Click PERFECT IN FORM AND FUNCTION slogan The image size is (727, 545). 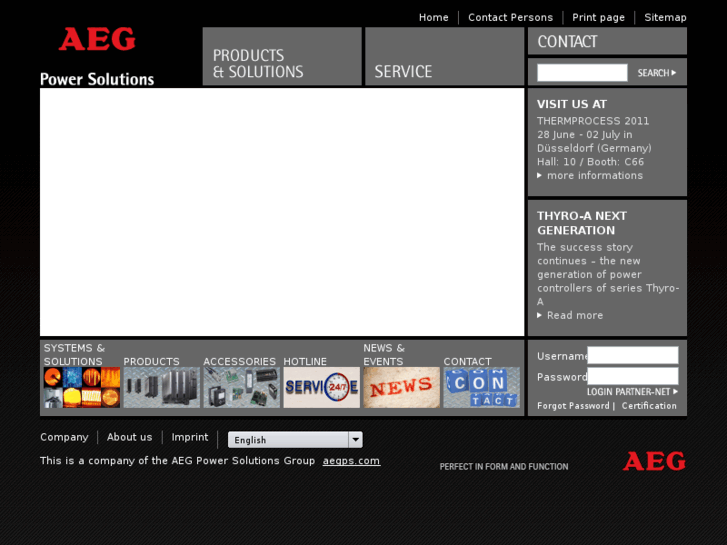[504, 467]
